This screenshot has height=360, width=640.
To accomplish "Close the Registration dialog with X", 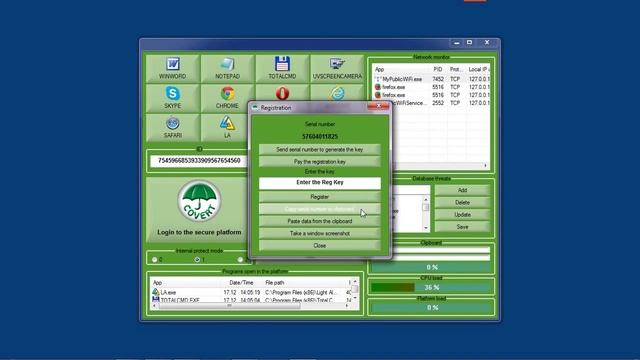I will [x=378, y=106].
